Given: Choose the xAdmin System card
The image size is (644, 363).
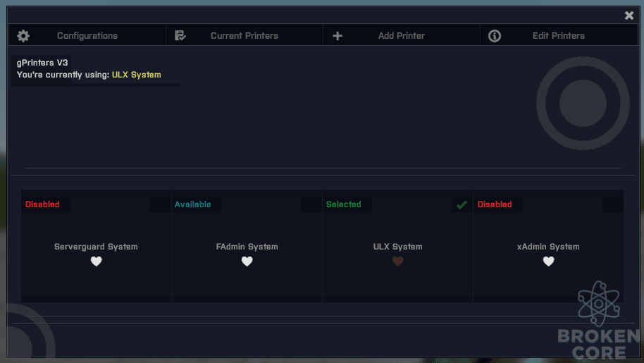Looking at the screenshot, I should [548, 246].
